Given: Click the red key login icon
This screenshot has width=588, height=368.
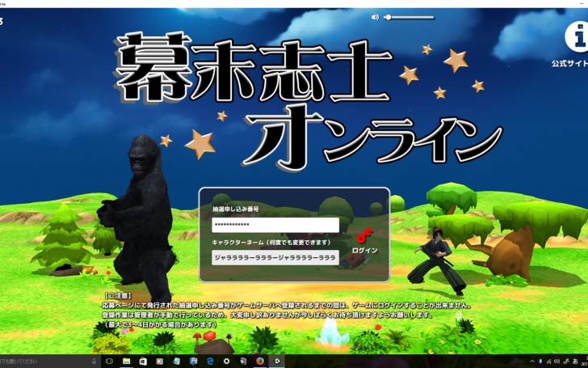Looking at the screenshot, I should click(364, 235).
